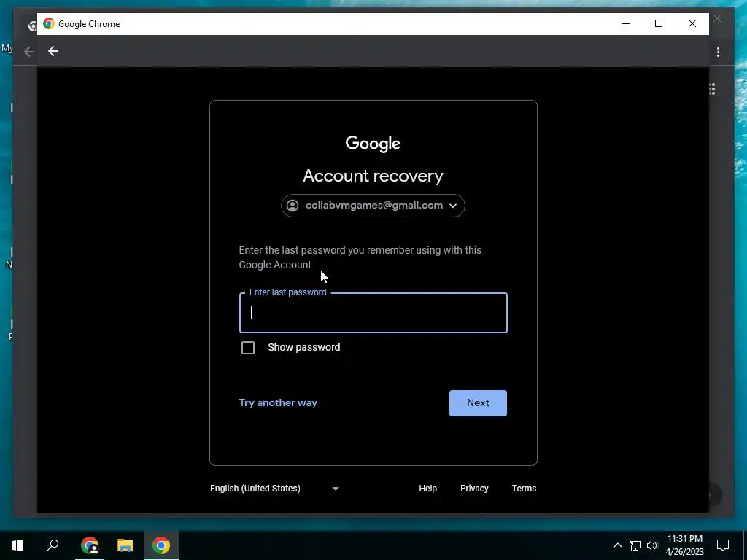Show hidden system tray icons
Image resolution: width=747 pixels, height=560 pixels.
pyautogui.click(x=617, y=545)
